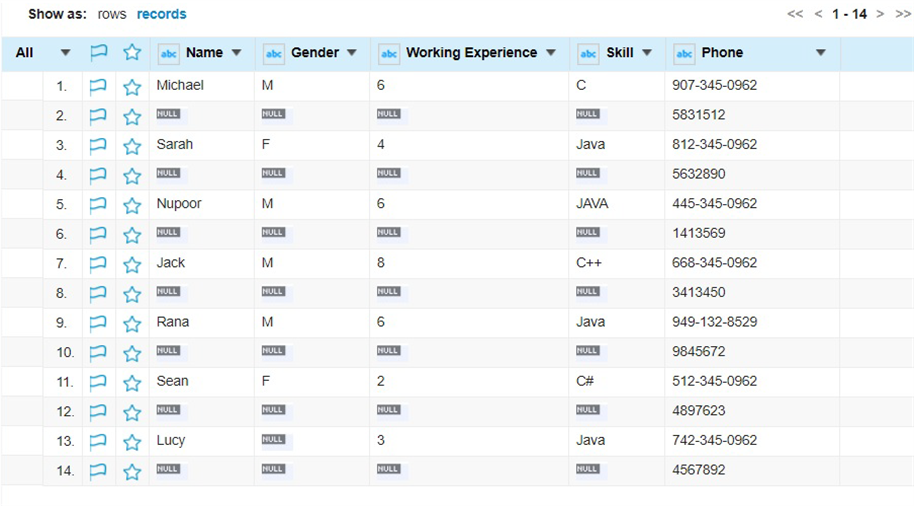
Task: Toggle the star on row 7 Jack
Action: (132, 264)
